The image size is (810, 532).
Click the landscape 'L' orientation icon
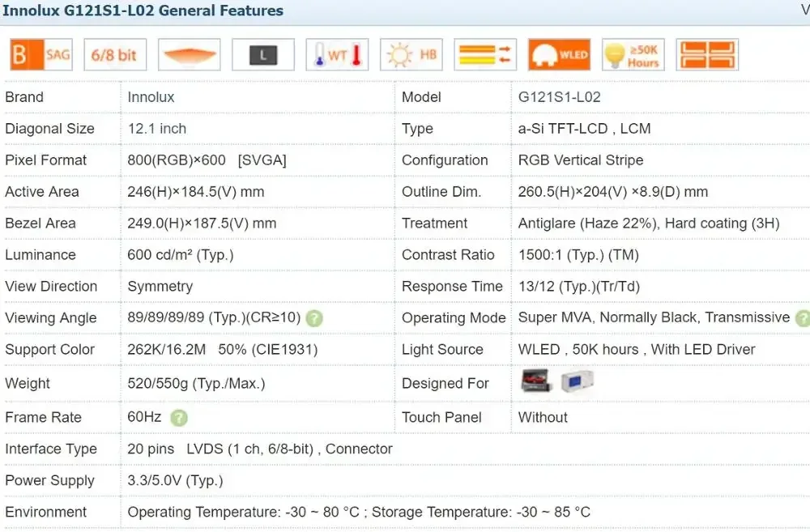263,55
